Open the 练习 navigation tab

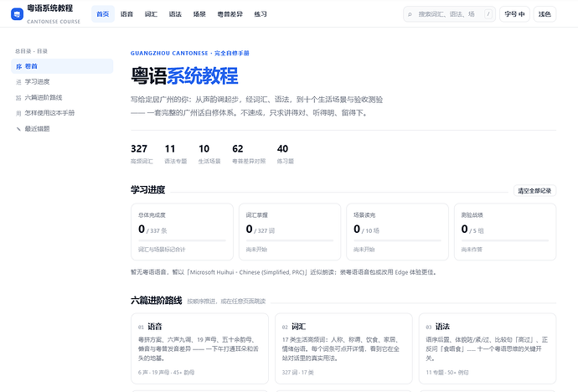(261, 14)
